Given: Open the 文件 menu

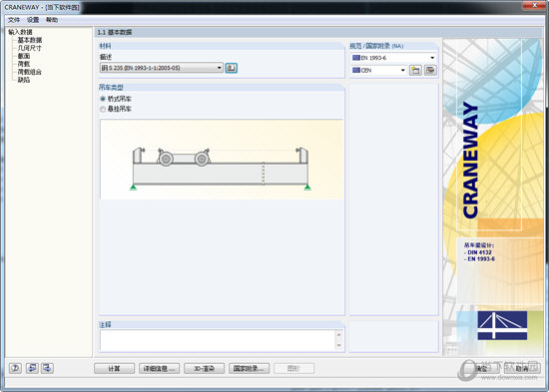Looking at the screenshot, I should tap(14, 20).
